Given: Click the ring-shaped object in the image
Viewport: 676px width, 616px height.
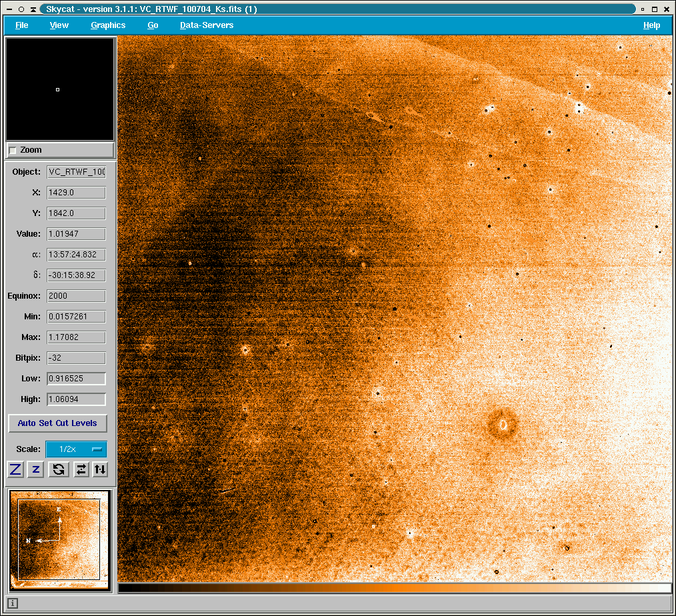Looking at the screenshot, I should tap(502, 424).
